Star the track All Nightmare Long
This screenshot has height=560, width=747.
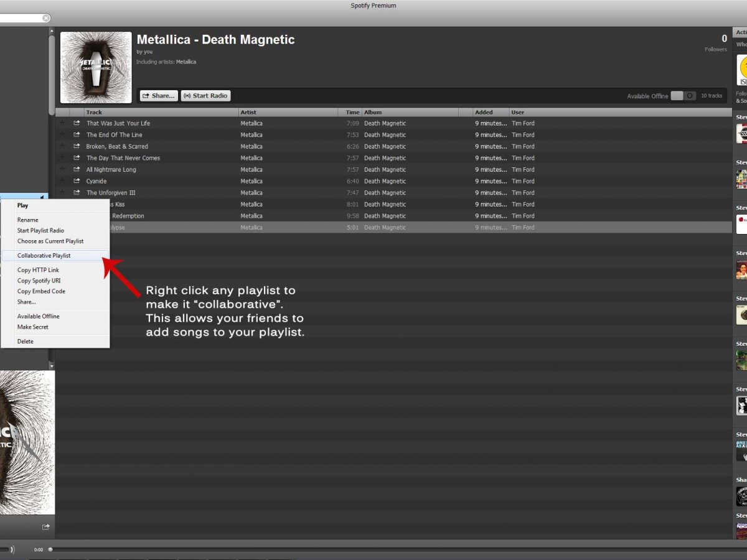(x=62, y=170)
